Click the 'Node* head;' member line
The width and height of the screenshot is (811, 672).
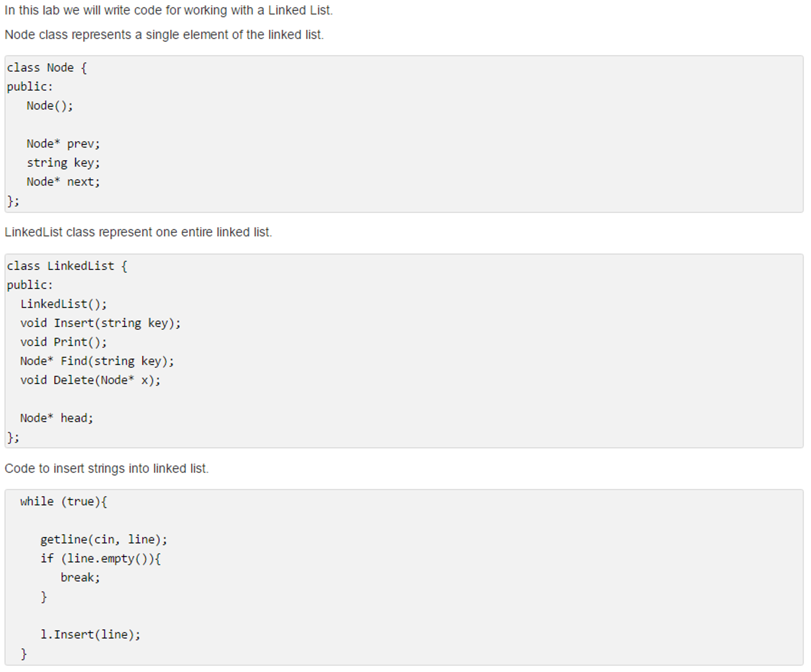pyautogui.click(x=57, y=418)
